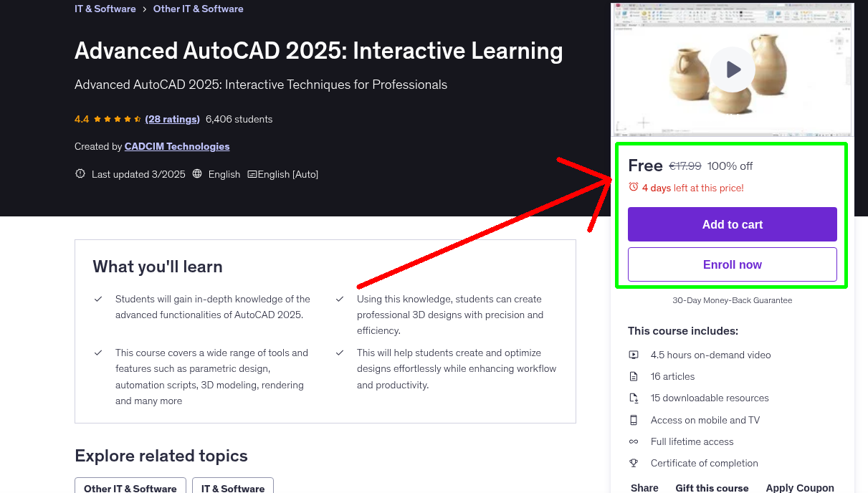
Task: Click the alarm icon beside 4 days left
Action: 633,187
